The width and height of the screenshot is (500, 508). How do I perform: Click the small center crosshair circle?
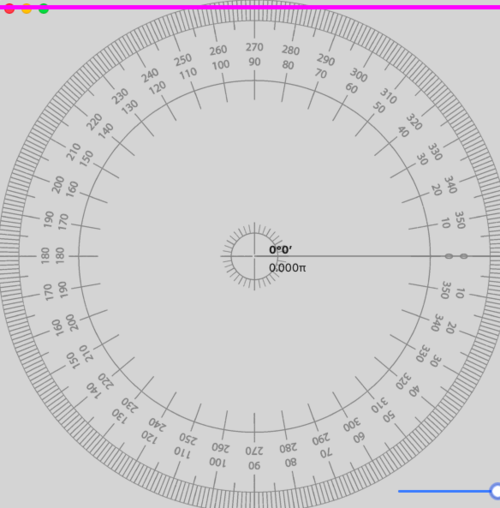254,256
